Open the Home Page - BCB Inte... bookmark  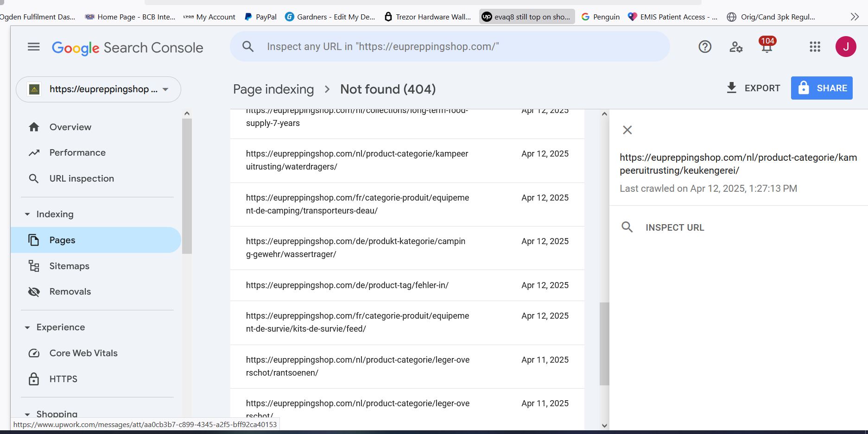[130, 17]
